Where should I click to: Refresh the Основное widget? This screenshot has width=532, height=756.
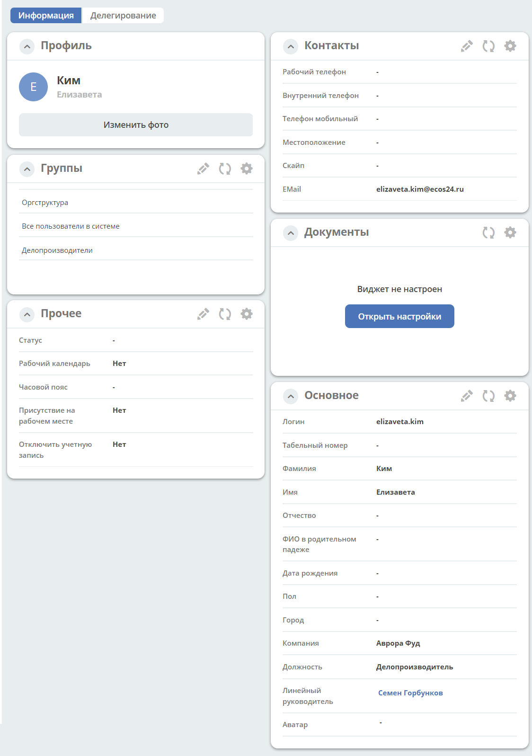[488, 396]
